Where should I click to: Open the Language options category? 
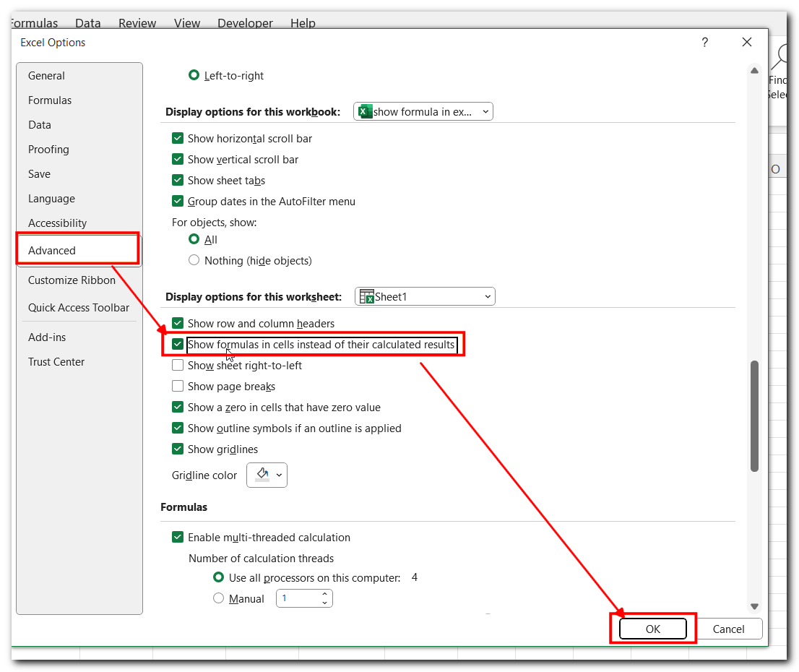79,198
